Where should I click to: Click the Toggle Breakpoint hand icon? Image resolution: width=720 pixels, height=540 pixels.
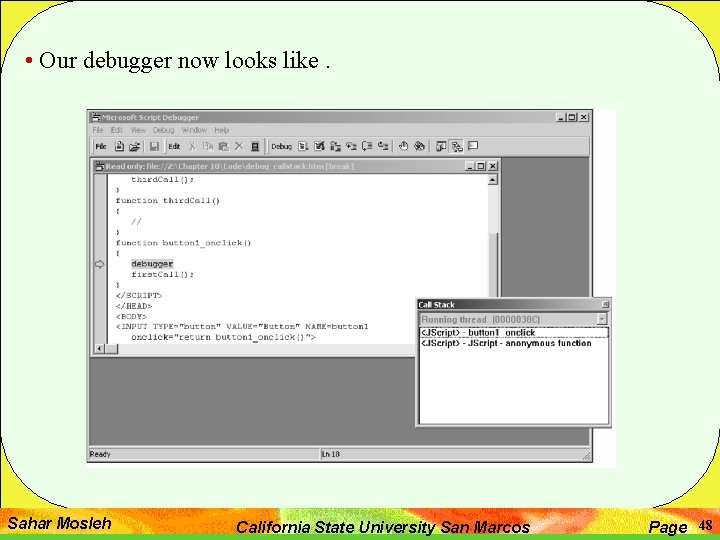coord(403,146)
